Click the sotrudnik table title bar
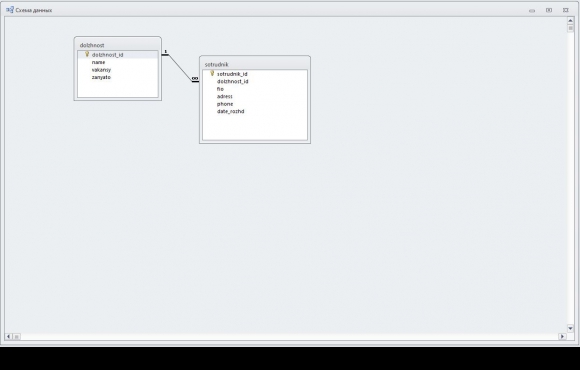The image size is (580, 370). point(255,64)
